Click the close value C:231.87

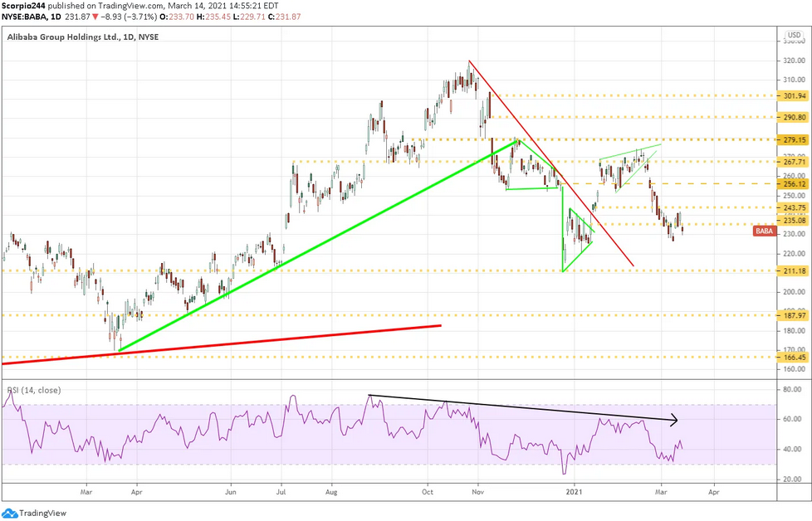coord(284,17)
